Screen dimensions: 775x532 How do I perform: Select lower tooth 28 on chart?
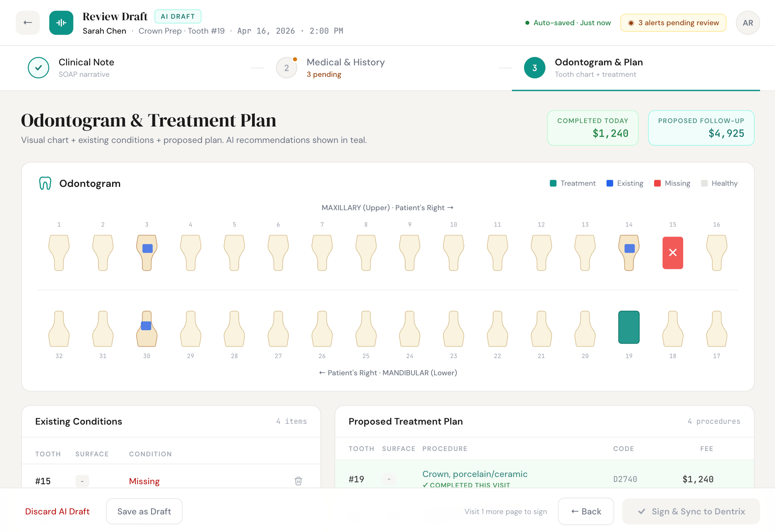(x=234, y=329)
